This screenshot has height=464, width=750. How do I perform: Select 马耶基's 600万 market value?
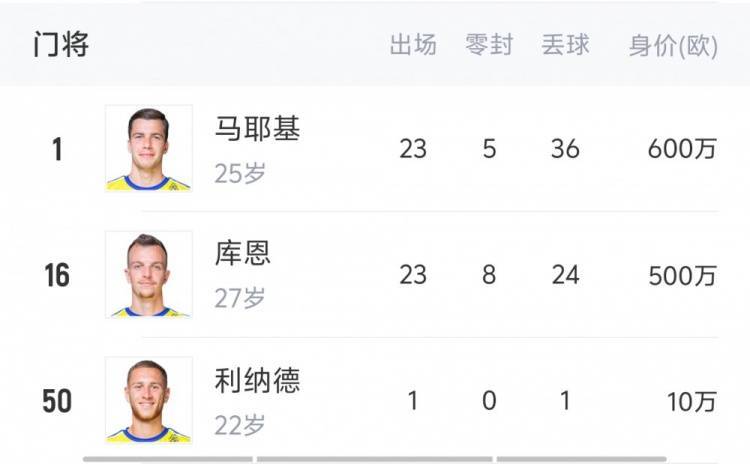pyautogui.click(x=683, y=149)
